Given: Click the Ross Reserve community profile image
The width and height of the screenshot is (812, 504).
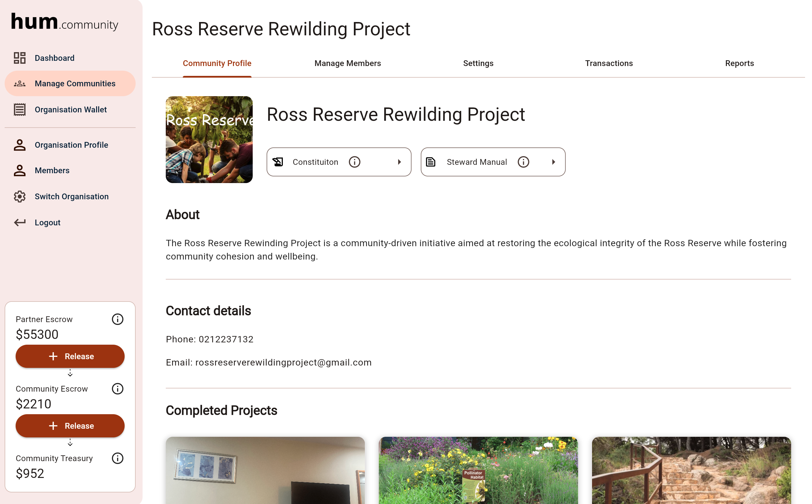Looking at the screenshot, I should pos(209,140).
